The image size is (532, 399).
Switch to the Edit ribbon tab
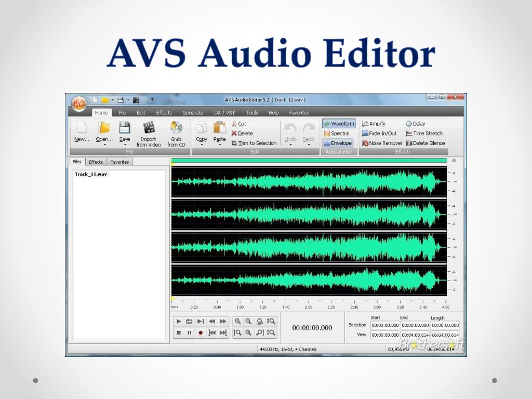coord(141,113)
